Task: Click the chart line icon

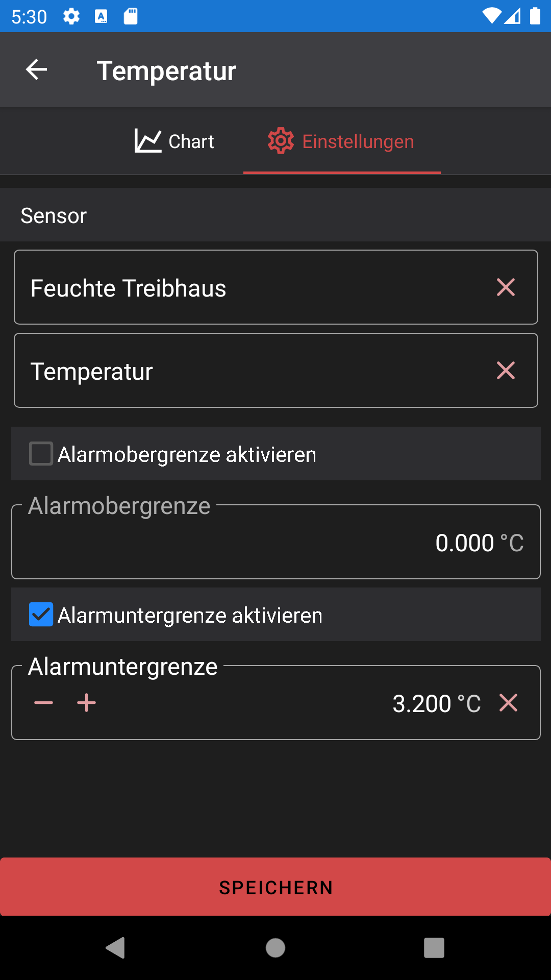Action: (x=148, y=141)
